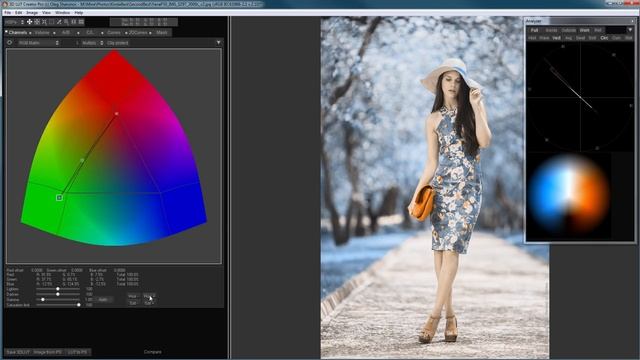Switch to the Mask tab
Image resolution: width=640 pixels, height=360 pixels.
162,33
